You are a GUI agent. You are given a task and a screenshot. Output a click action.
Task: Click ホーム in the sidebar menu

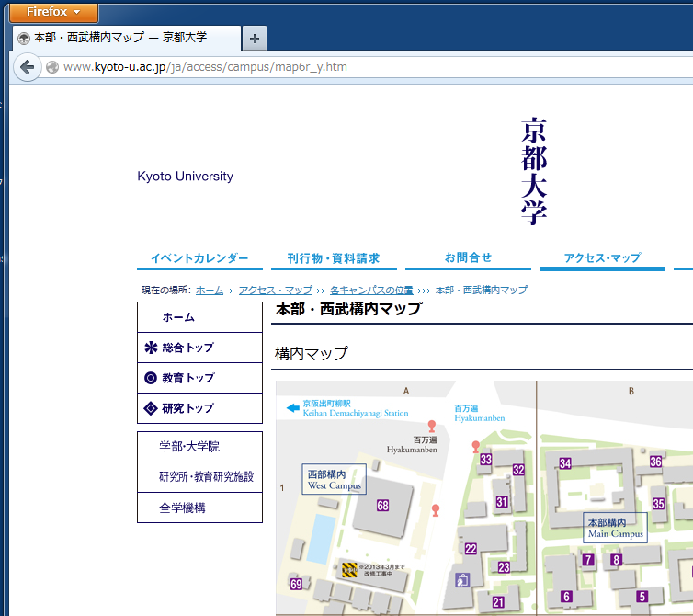(x=199, y=317)
